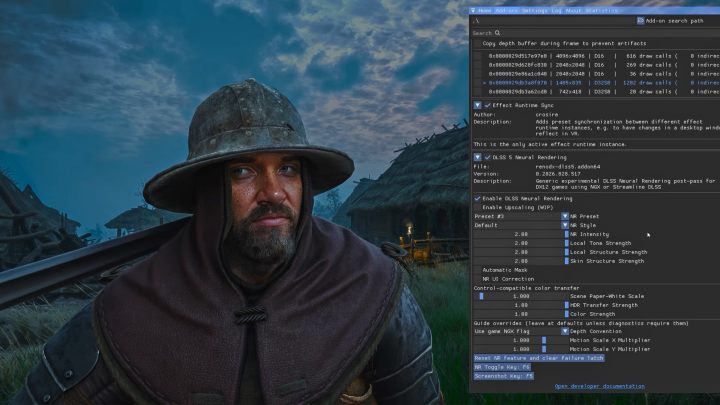
Task: Click 'This is the only active effect runtime instance'
Action: [x=550, y=144]
